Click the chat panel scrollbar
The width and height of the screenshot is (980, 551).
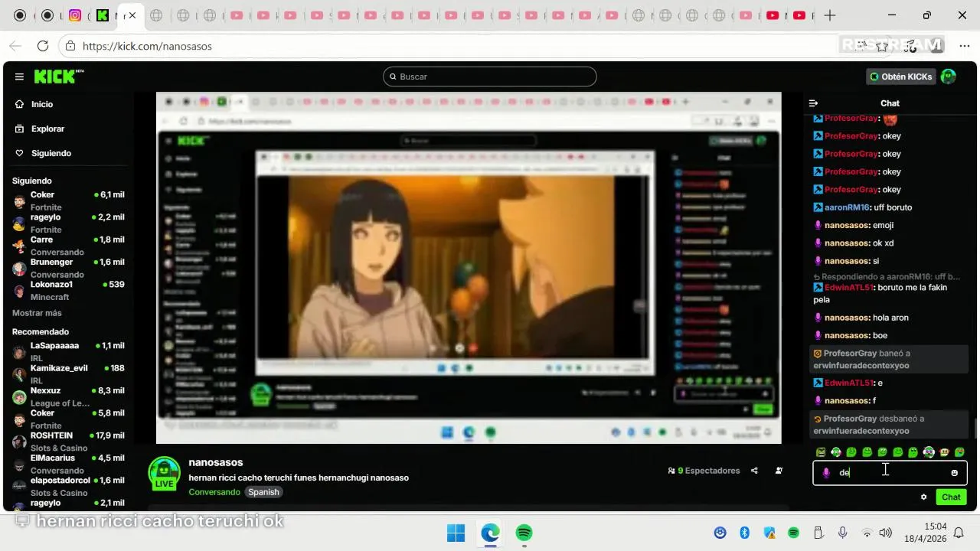coord(975,429)
